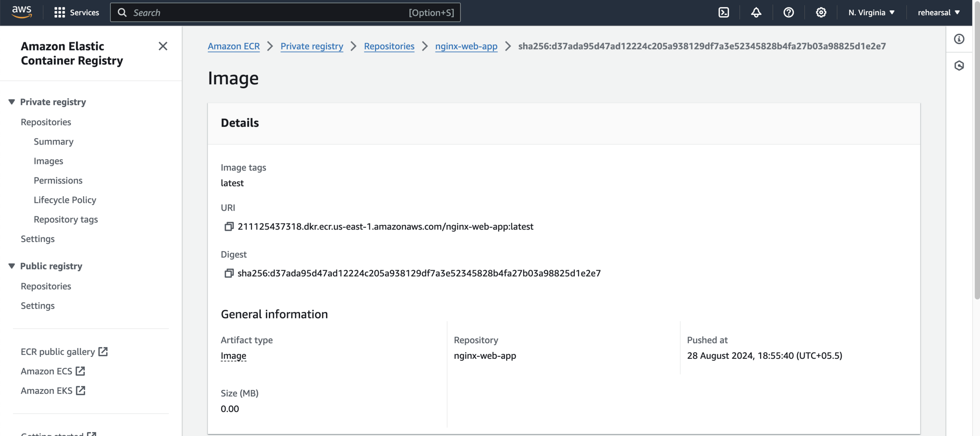Go to AWS console home logo
The width and height of the screenshot is (980, 436).
click(22, 12)
